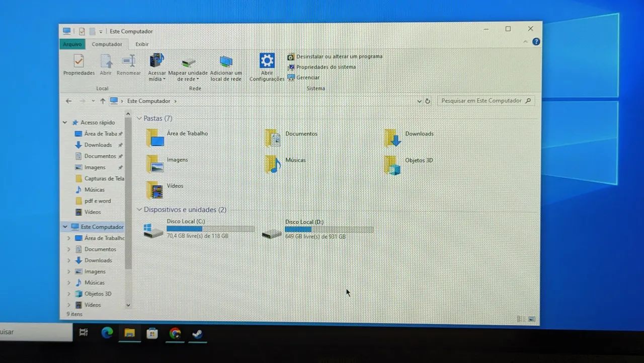The height and width of the screenshot is (363, 644).
Task: Click Propriedades do sistema
Action: (321, 67)
